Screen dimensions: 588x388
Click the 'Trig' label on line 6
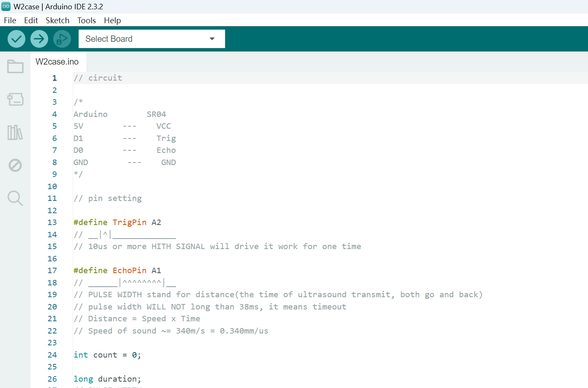166,138
